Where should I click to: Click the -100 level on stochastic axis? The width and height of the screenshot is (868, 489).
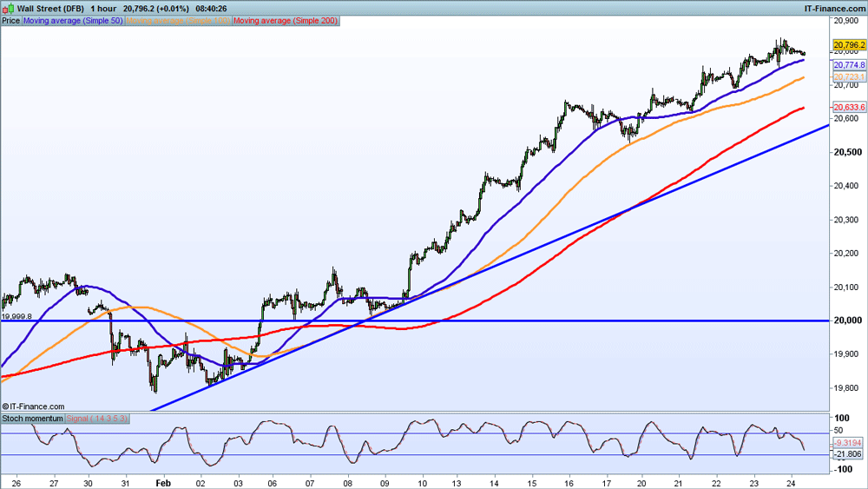(x=843, y=469)
